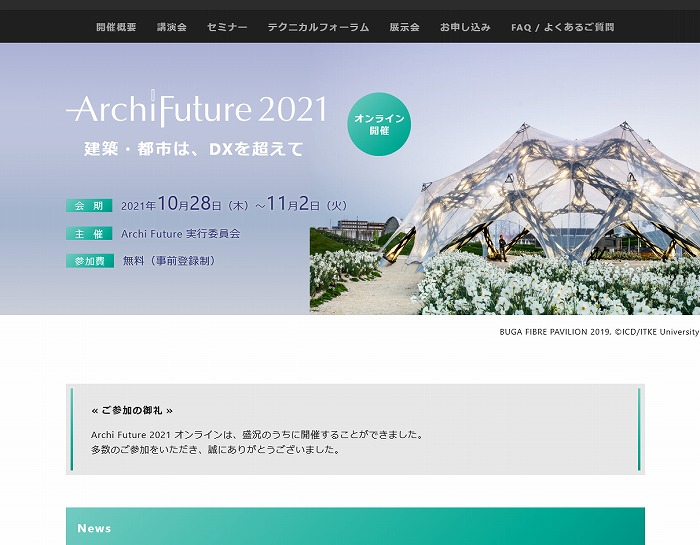
Task: Click the tagline 建築・都市は、DXを超えて
Action: coord(194,149)
